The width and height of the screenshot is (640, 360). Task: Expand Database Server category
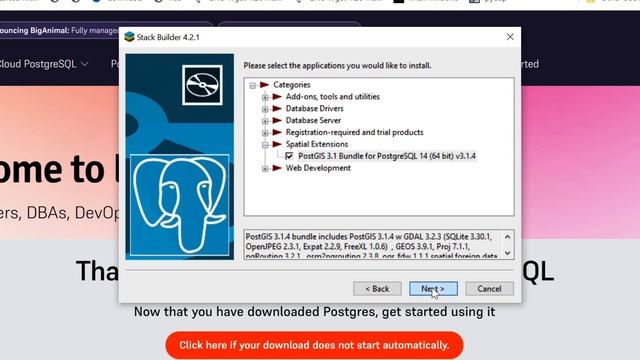pyautogui.click(x=265, y=121)
